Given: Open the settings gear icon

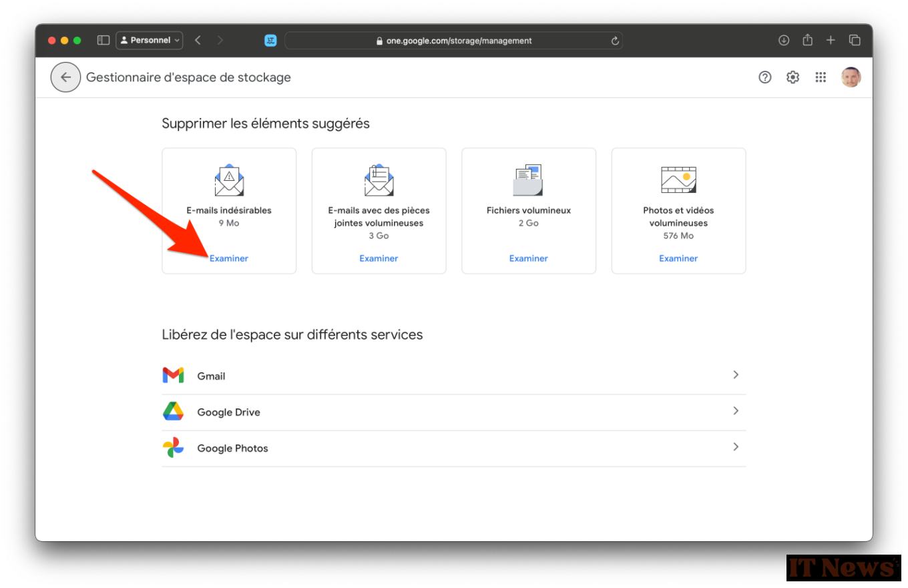Looking at the screenshot, I should coord(792,77).
